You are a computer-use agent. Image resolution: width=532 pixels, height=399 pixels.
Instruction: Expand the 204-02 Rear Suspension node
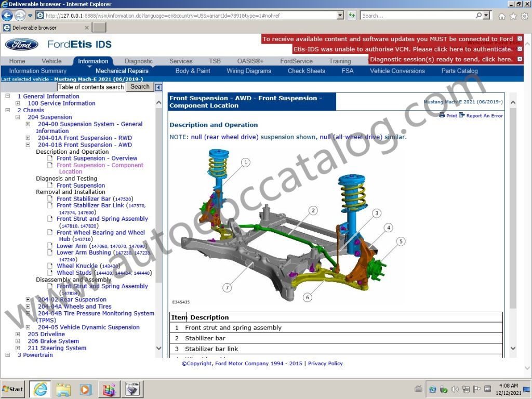click(29, 299)
